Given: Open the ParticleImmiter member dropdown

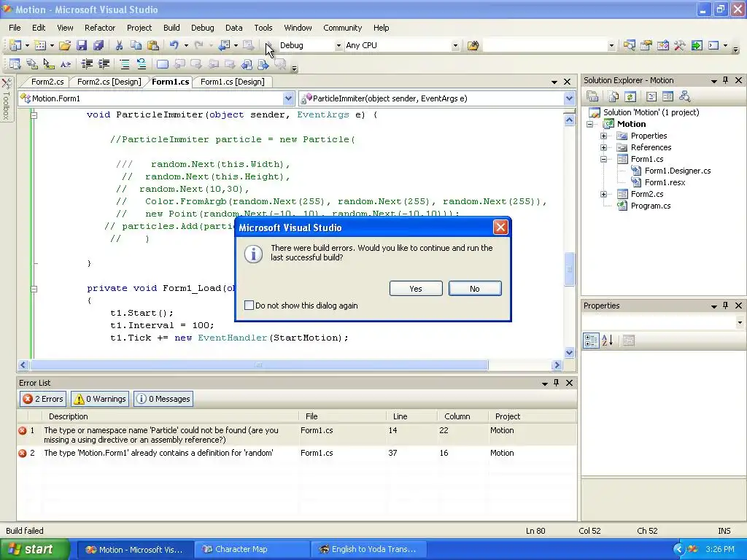Looking at the screenshot, I should [x=569, y=98].
